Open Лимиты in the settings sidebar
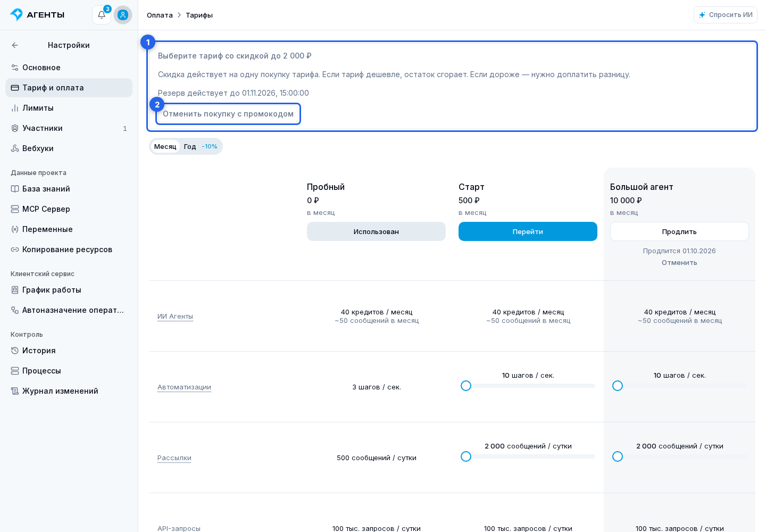Screen dimensions: 766x532 pyautogui.click(x=69, y=108)
